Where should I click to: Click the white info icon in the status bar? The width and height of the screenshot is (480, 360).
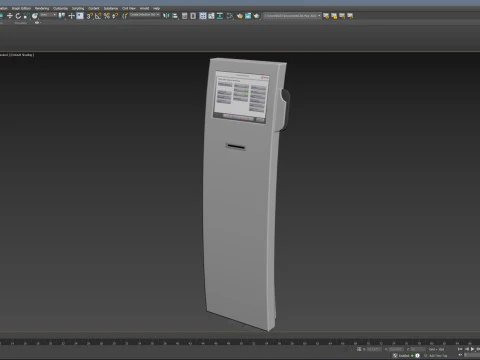pyautogui.click(x=417, y=356)
